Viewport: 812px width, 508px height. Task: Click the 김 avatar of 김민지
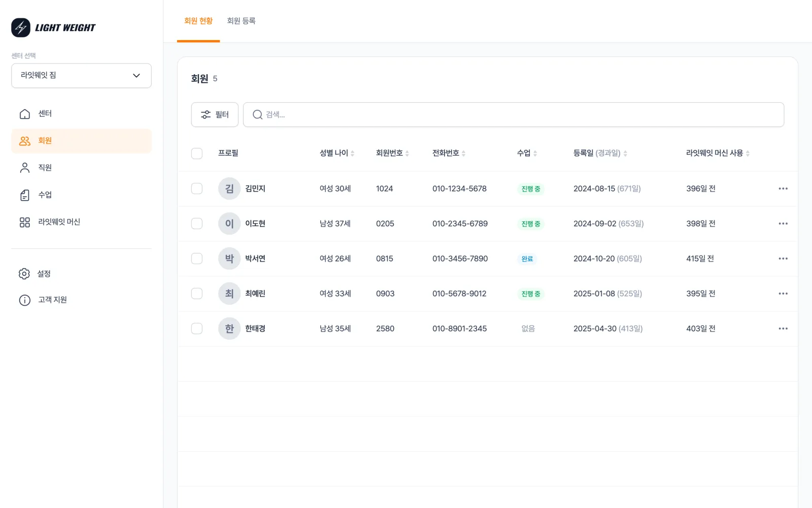[229, 188]
